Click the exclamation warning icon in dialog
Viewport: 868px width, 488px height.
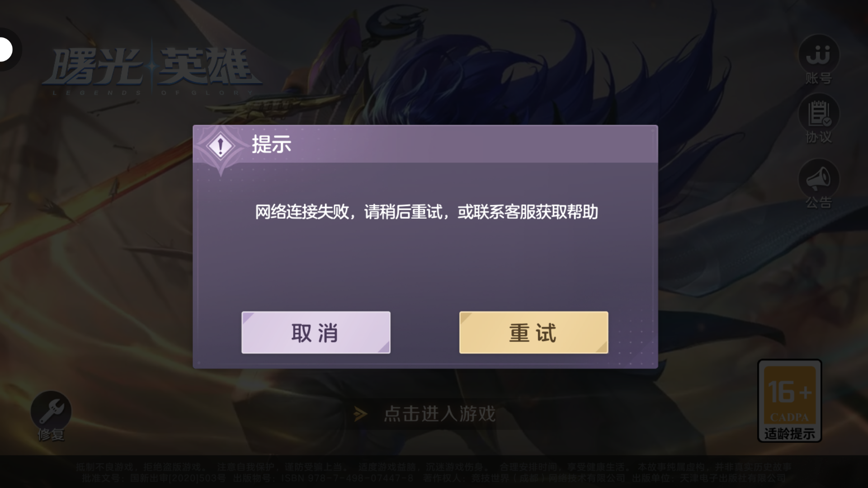pyautogui.click(x=220, y=145)
